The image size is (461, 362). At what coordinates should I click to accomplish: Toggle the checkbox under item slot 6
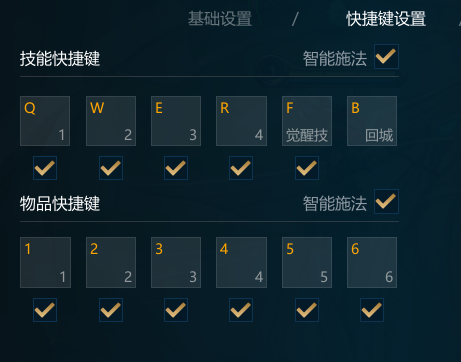pyautogui.click(x=372, y=310)
